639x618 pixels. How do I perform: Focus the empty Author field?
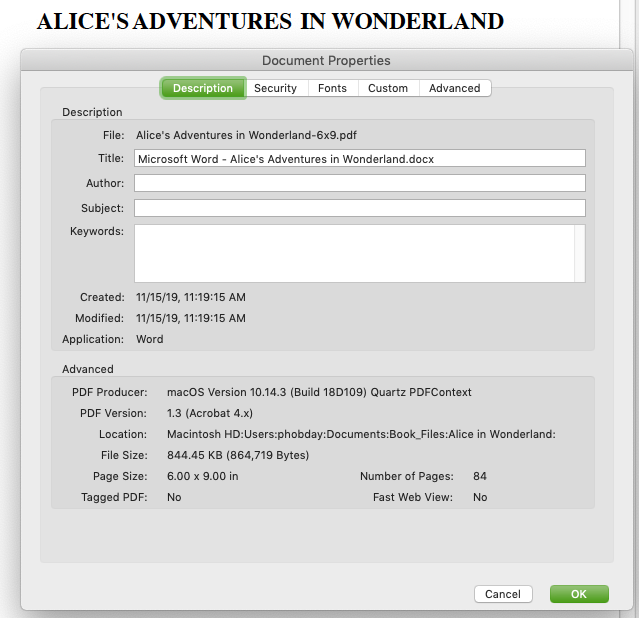(x=360, y=183)
